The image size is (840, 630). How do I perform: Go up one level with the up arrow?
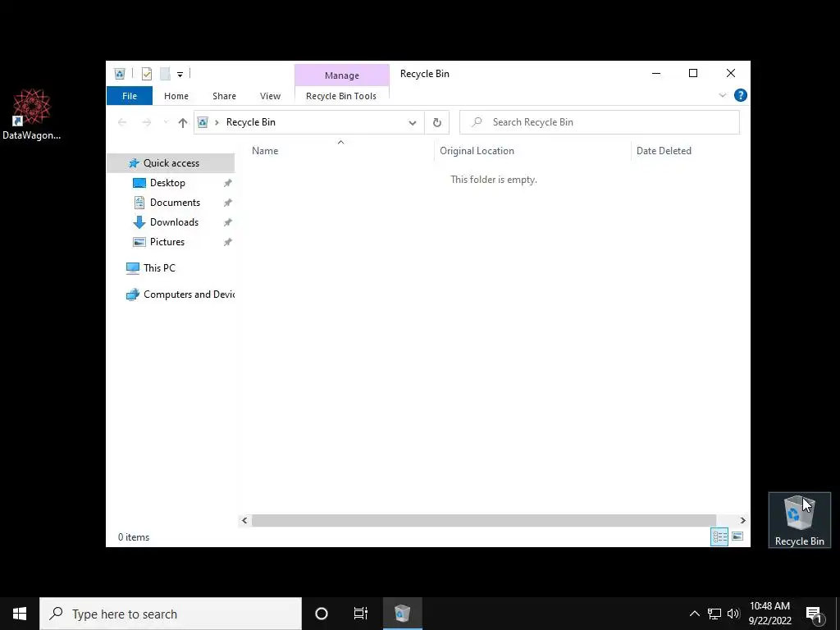(183, 123)
